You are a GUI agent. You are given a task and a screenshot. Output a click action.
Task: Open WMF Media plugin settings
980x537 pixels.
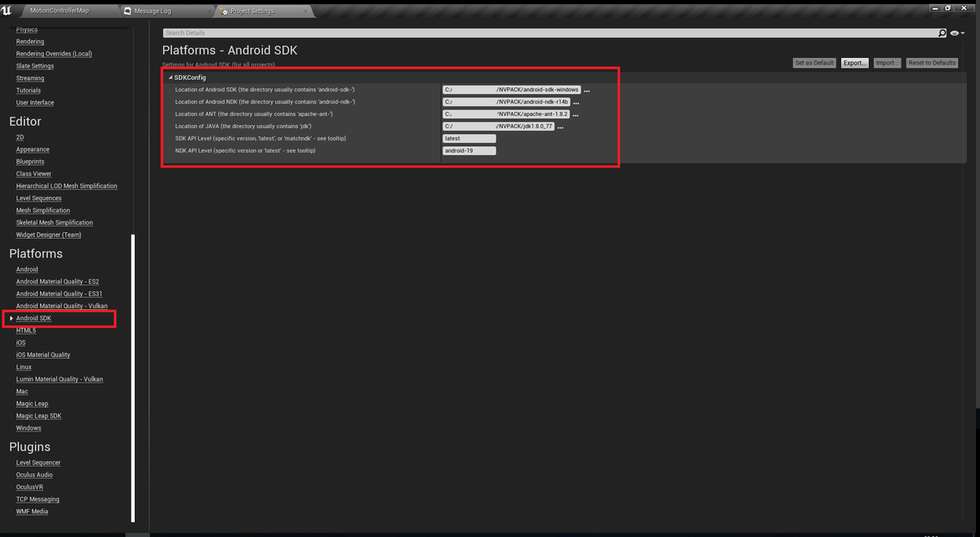click(33, 512)
